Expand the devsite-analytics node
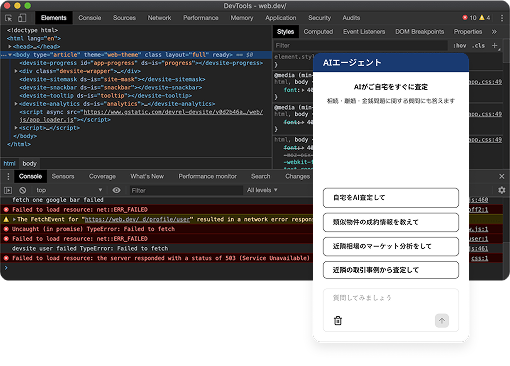The width and height of the screenshot is (510, 366). coord(16,104)
